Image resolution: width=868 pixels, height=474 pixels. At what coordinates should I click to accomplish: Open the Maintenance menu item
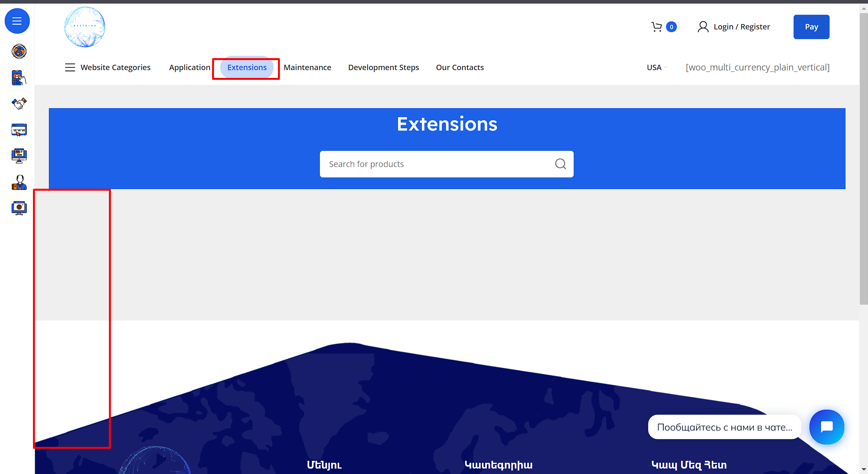click(x=307, y=67)
